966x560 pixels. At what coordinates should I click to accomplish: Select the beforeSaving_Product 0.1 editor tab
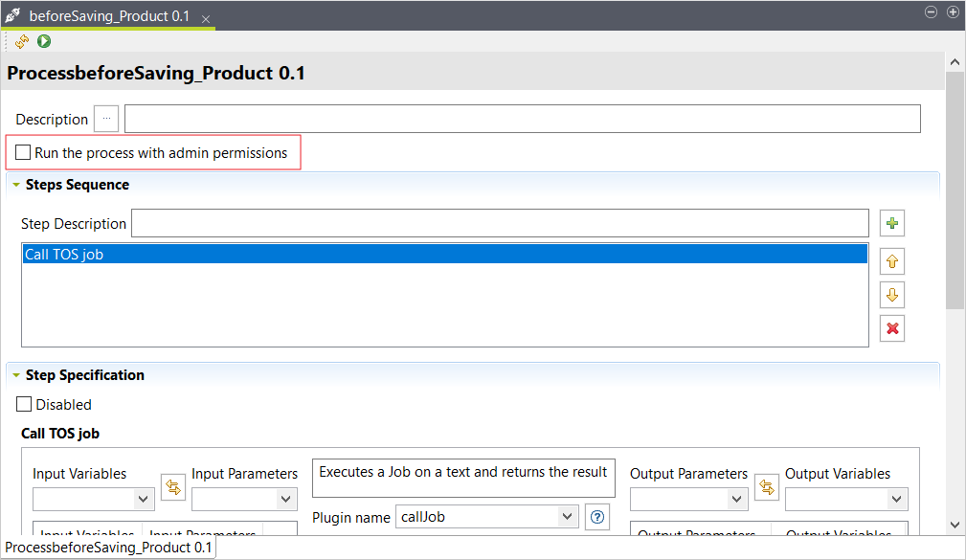click(x=109, y=17)
